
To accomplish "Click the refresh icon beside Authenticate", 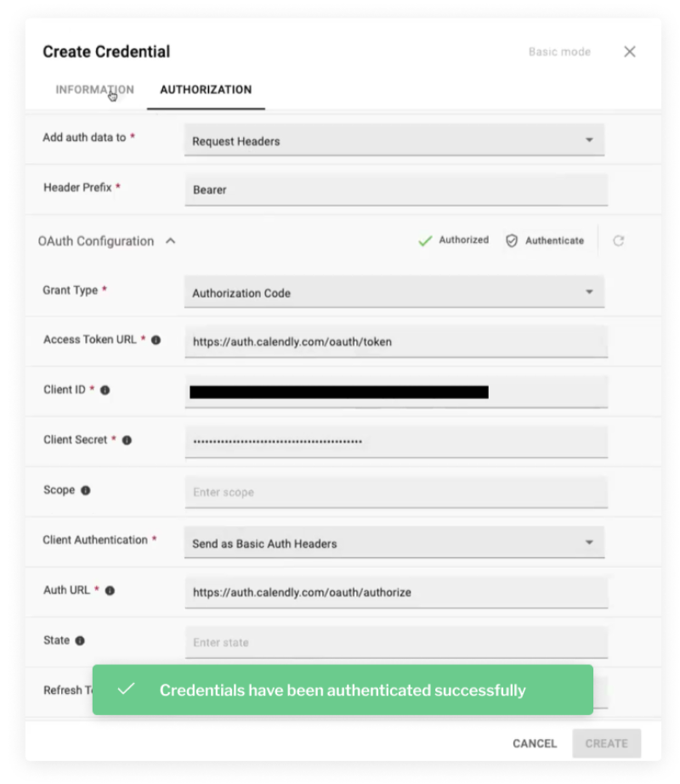I will [619, 241].
